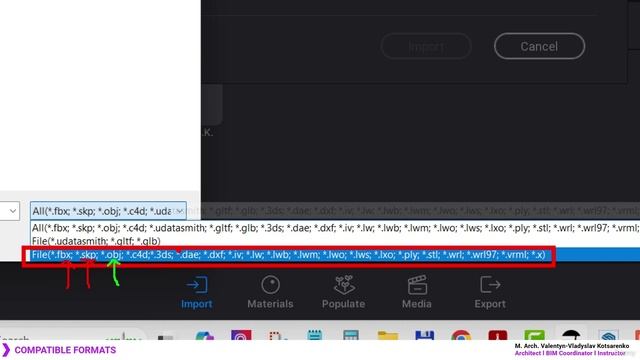This screenshot has width=640, height=360.
Task: Open the Media section
Action: click(417, 292)
